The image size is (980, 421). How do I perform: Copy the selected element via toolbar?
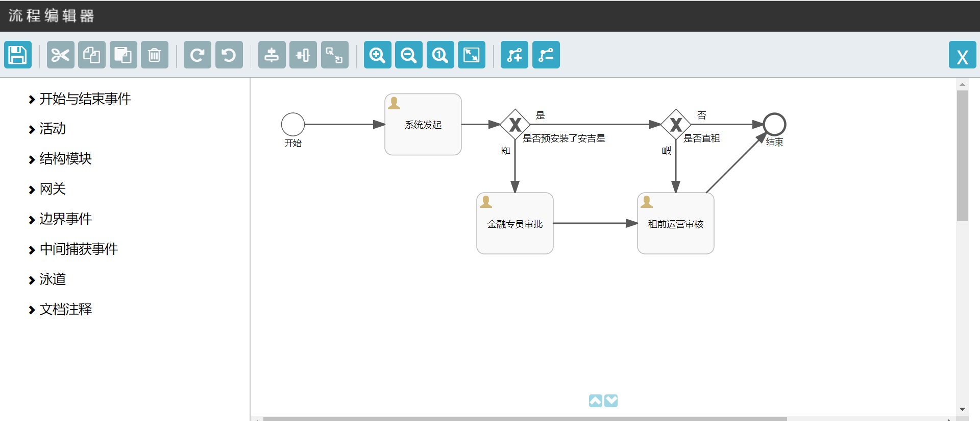(92, 55)
